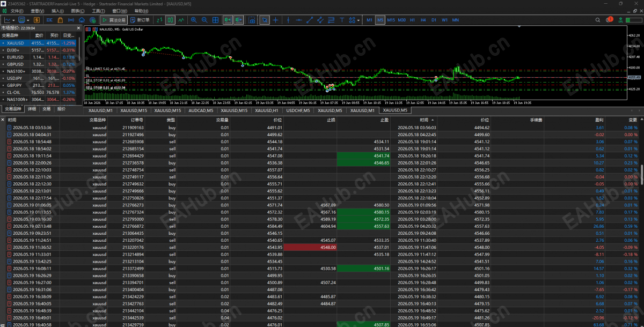Image resolution: width=644 pixels, height=327 pixels.
Task: Sort history by 订单号 column header
Action: click(x=137, y=120)
